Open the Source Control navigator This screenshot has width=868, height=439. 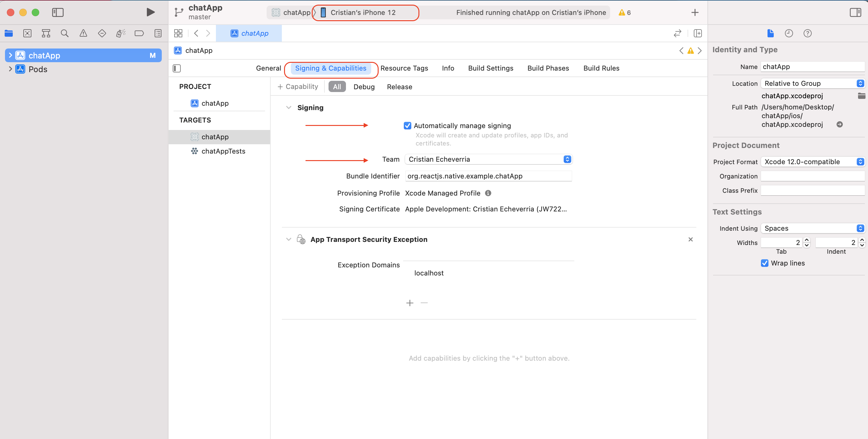click(x=27, y=33)
